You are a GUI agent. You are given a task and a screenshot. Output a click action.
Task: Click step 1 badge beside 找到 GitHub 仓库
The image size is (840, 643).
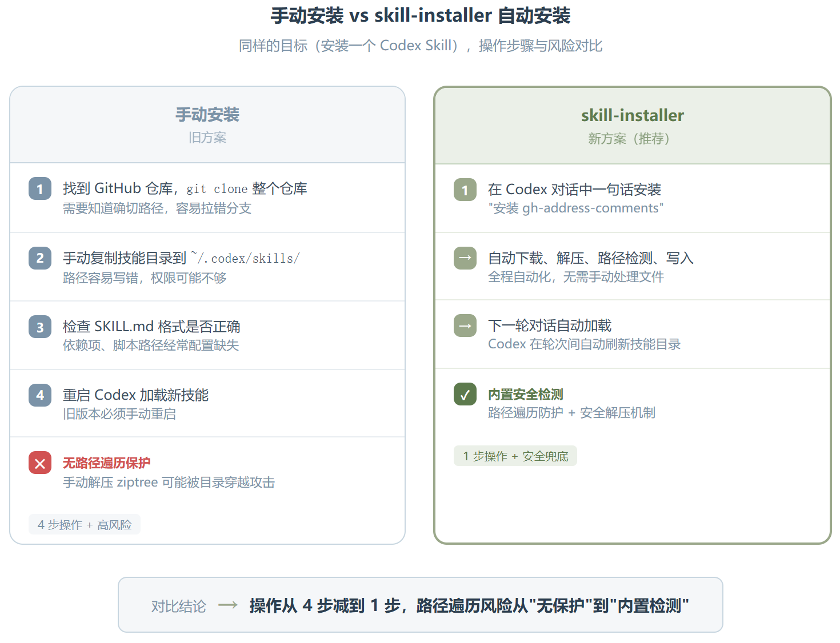tap(40, 189)
